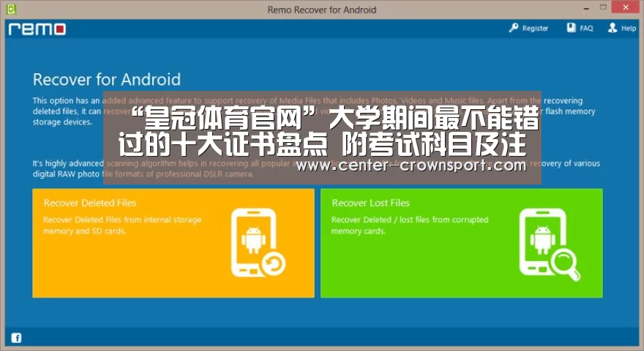This screenshot has height=351, width=644.
Task: Click the Register key icon
Action: (514, 28)
